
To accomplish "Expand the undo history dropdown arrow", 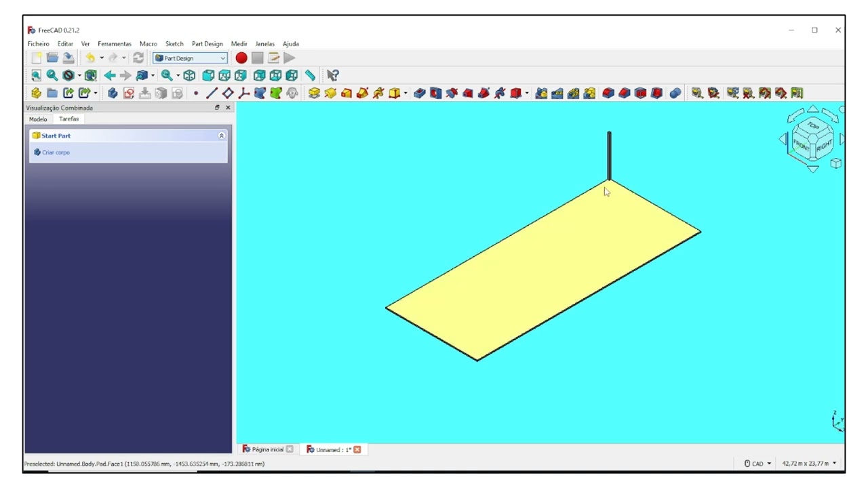I will pos(102,58).
